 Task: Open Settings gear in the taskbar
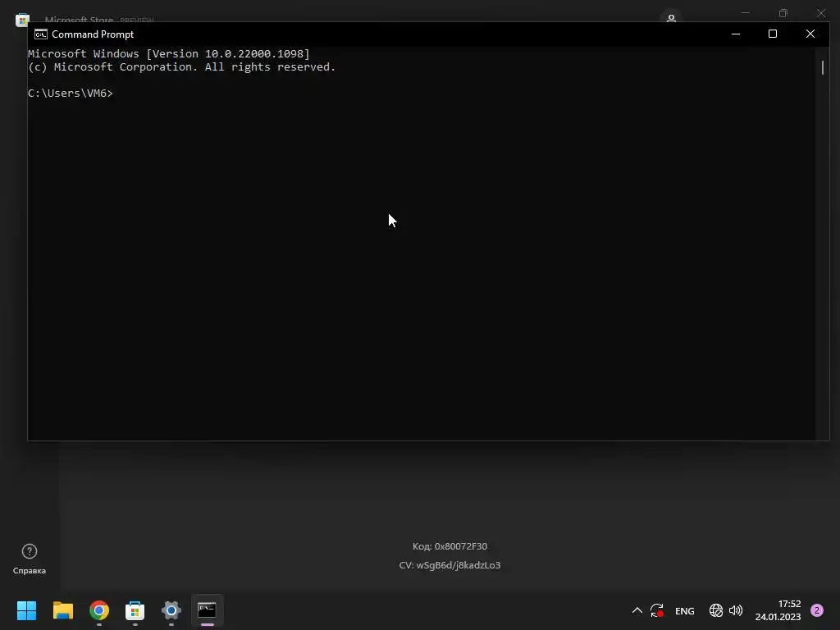(171, 610)
